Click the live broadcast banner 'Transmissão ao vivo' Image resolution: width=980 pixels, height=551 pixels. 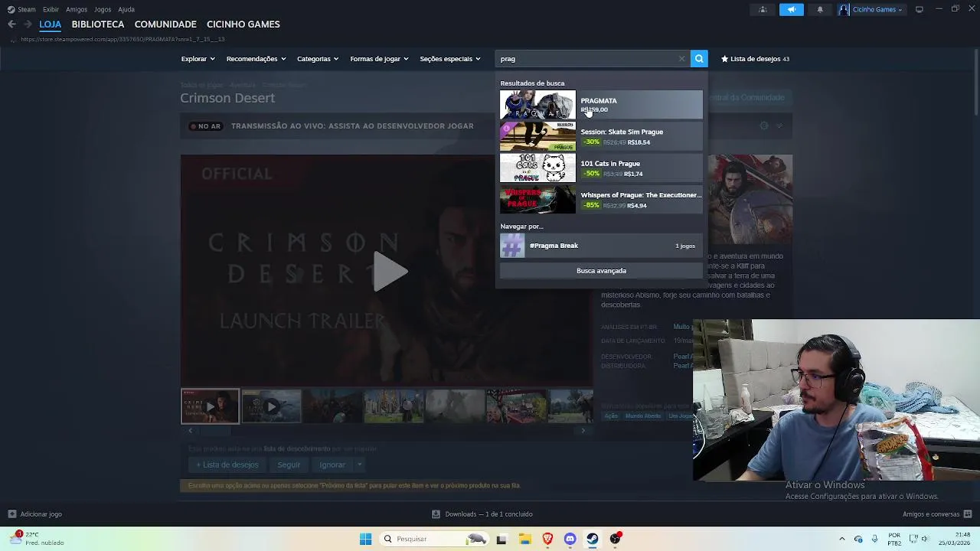(x=352, y=126)
